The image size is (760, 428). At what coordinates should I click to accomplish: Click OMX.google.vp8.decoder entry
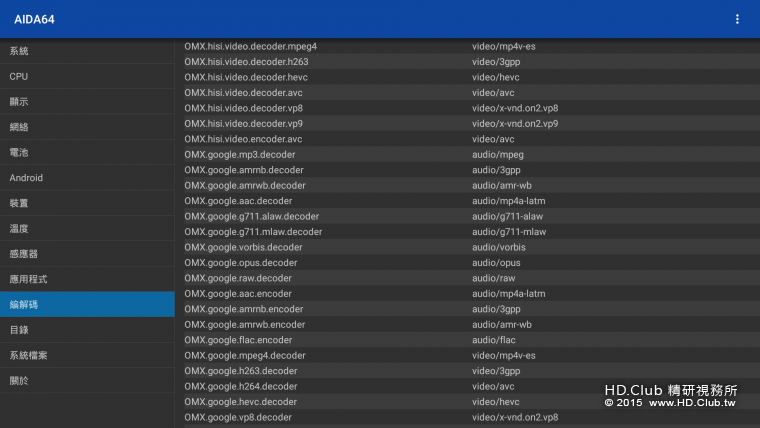pos(472,417)
